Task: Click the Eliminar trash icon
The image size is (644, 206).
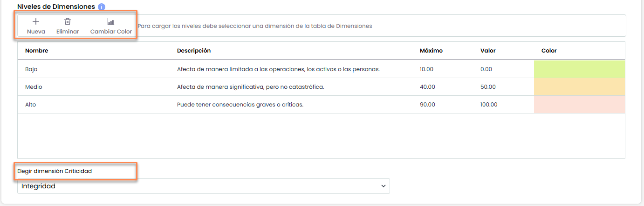Action: [x=68, y=22]
